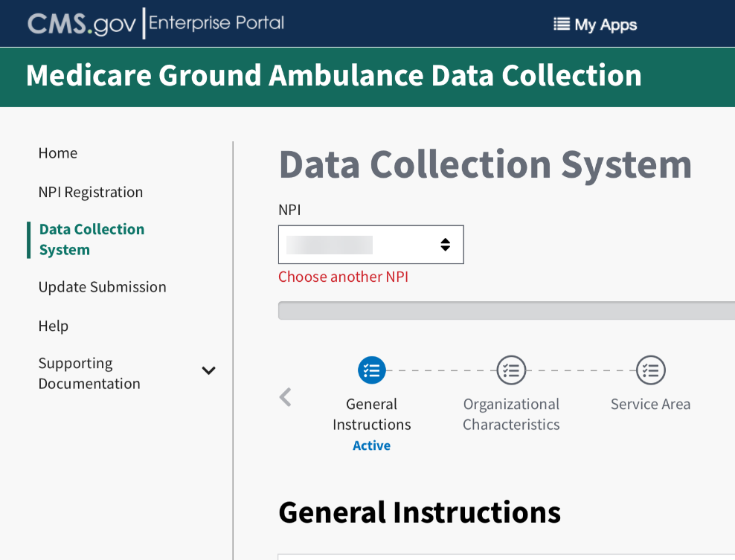Select the Organizational Characteristics step label
The height and width of the screenshot is (560, 735).
coord(511,414)
